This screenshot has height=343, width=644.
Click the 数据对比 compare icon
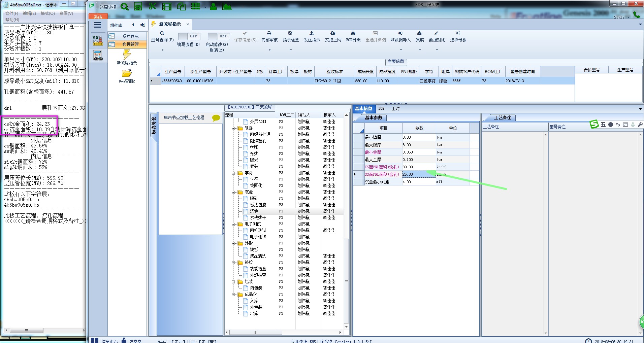437,33
